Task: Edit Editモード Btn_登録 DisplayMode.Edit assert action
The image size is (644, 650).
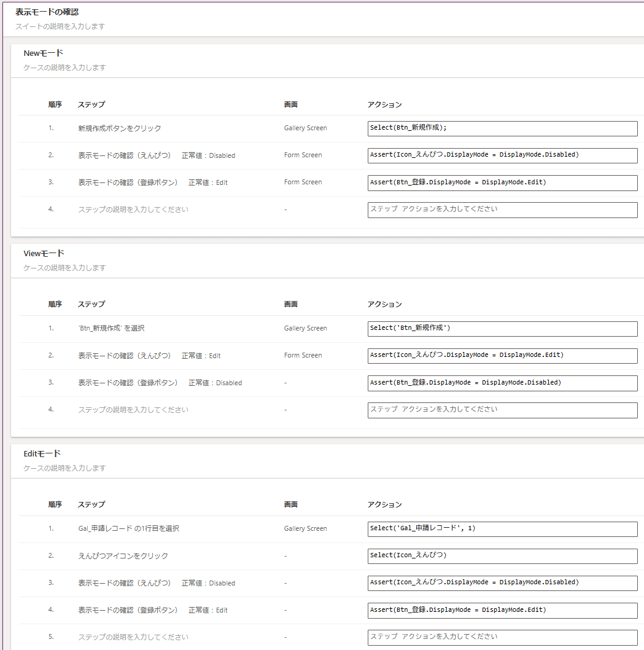Action: [x=502, y=610]
